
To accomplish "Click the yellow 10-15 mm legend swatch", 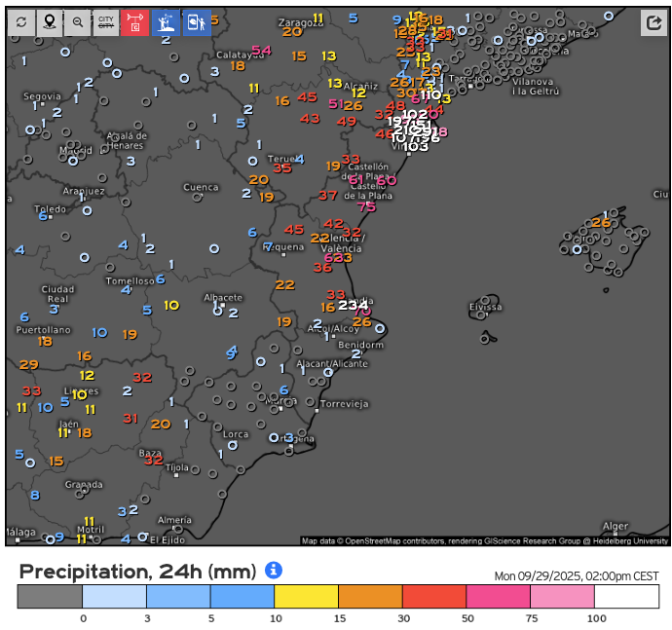I will click(x=306, y=596).
